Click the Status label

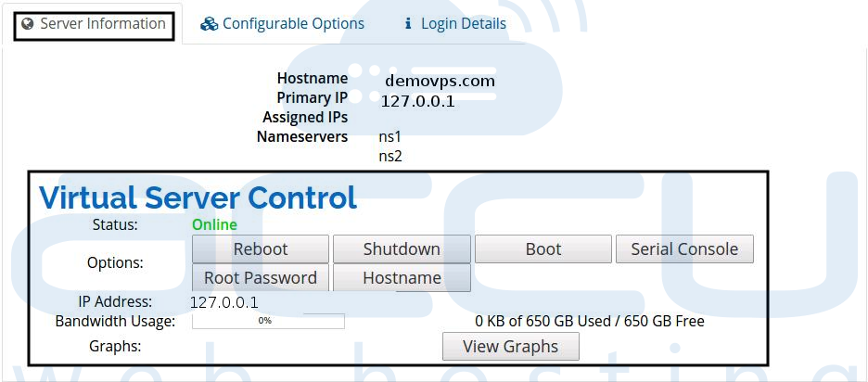(x=115, y=224)
